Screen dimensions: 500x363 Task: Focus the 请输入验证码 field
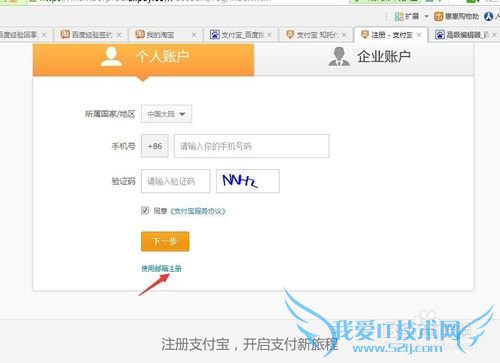[x=176, y=181]
